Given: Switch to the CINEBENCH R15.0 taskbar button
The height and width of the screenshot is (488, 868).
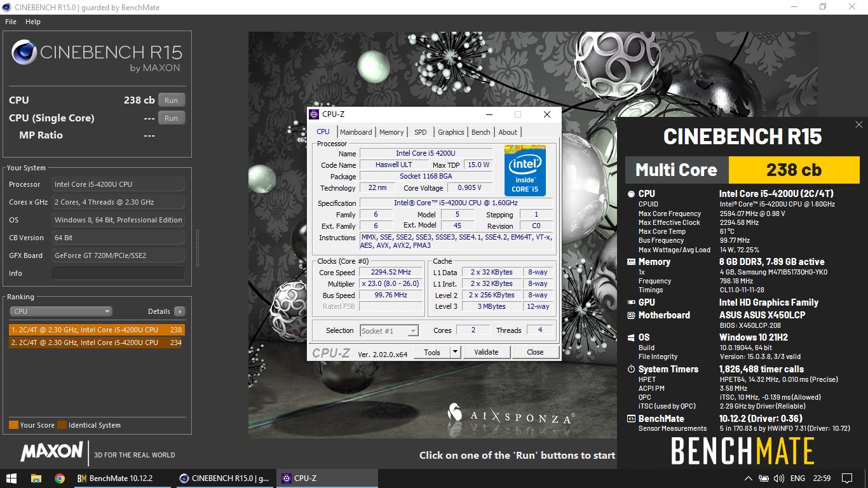Looking at the screenshot, I should tap(226, 478).
